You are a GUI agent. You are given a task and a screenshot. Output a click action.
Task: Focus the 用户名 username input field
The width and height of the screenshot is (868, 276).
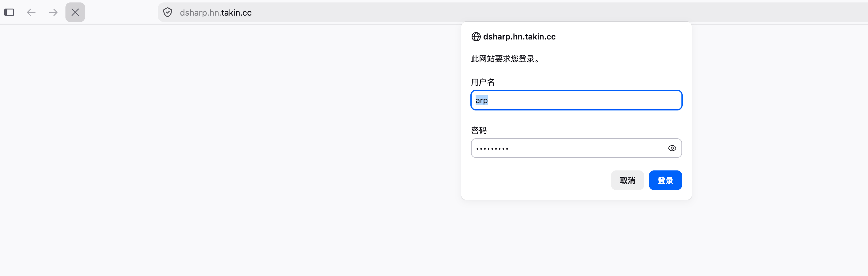[x=576, y=100]
